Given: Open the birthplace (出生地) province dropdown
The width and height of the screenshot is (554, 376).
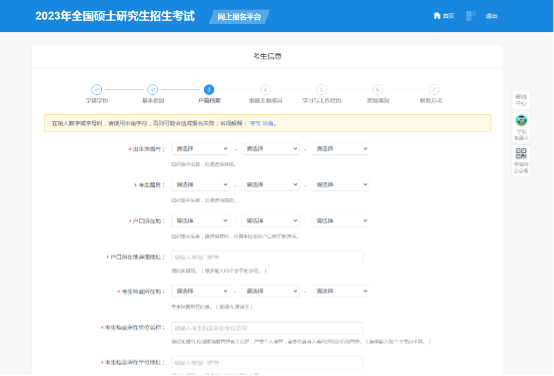Looking at the screenshot, I should click(x=200, y=149).
